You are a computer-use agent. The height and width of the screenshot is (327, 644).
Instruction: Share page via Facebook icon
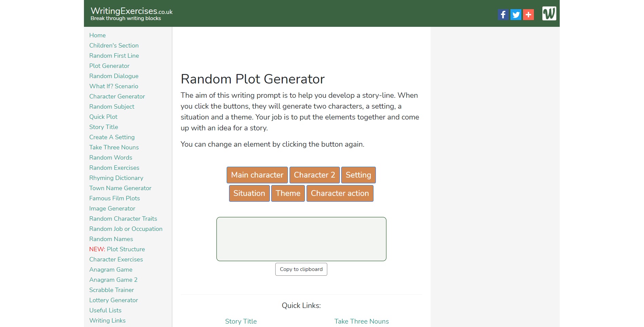click(x=503, y=15)
